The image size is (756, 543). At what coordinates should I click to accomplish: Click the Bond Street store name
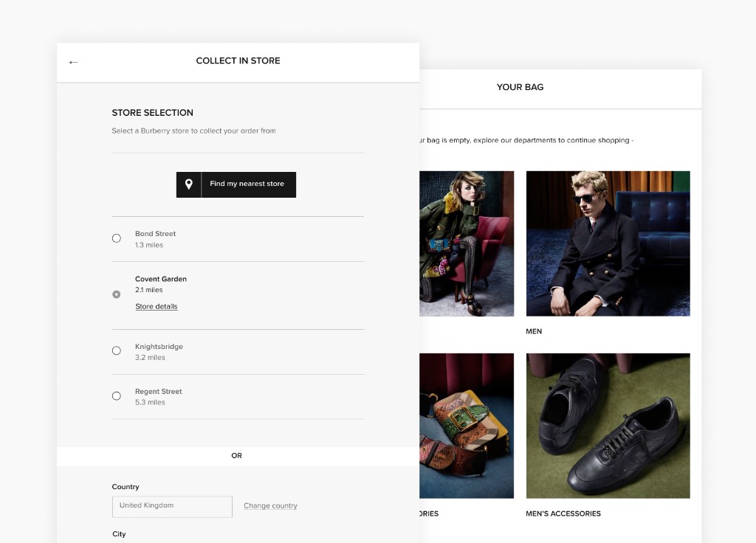click(155, 234)
